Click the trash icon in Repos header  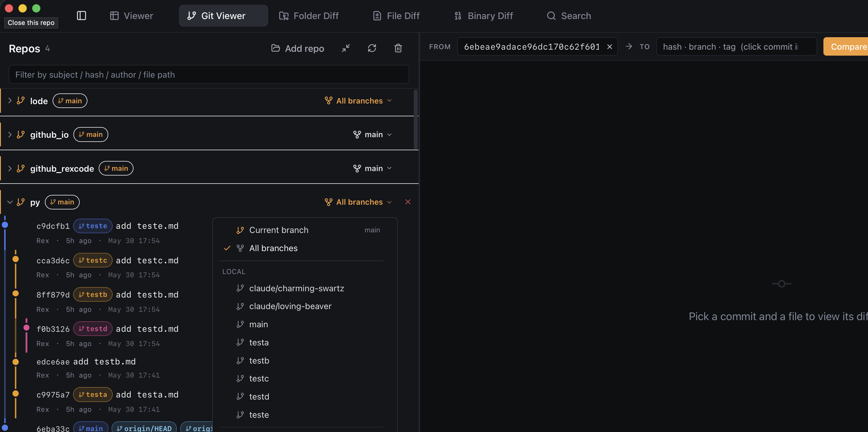click(398, 48)
